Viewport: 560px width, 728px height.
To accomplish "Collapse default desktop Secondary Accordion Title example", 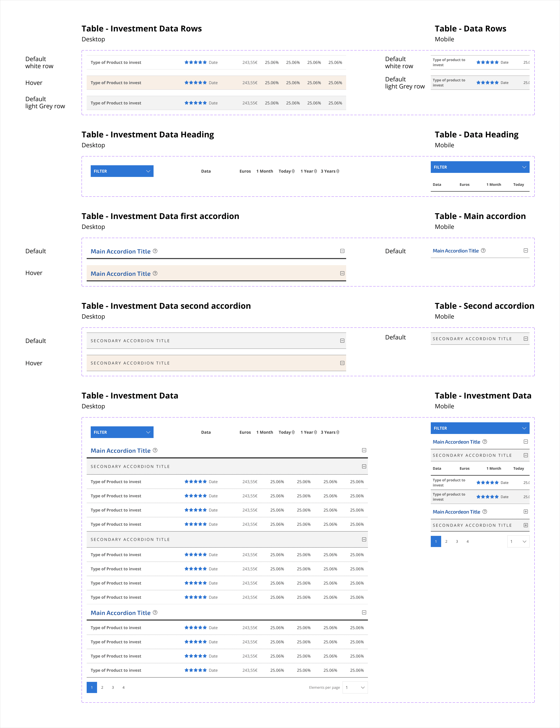I will 342,341.
